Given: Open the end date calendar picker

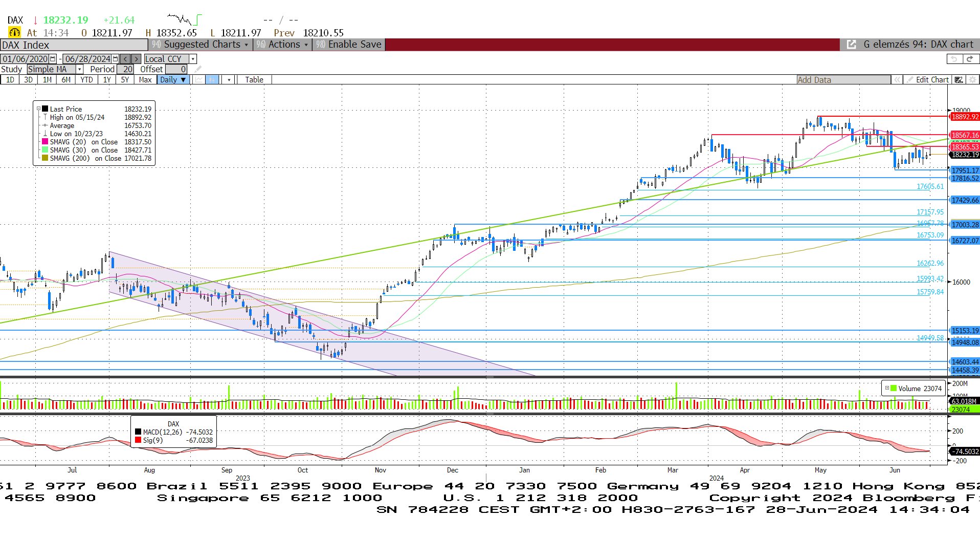Looking at the screenshot, I should (116, 59).
